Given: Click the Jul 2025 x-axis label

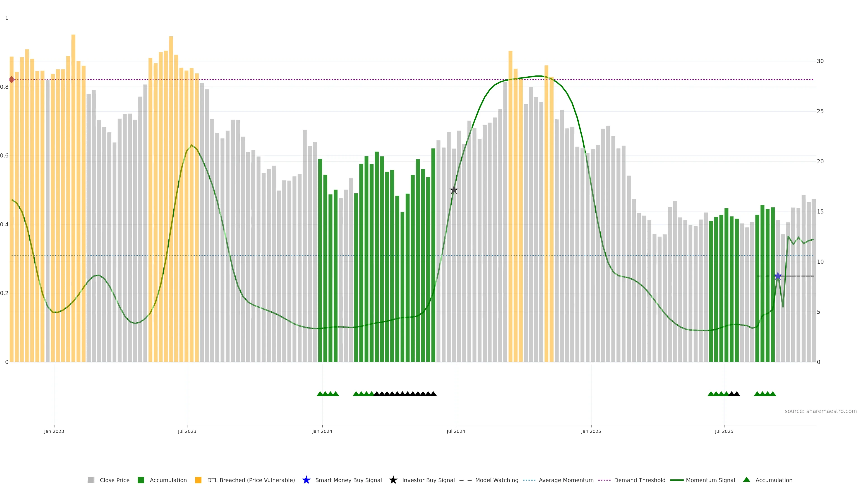Looking at the screenshot, I should tap(724, 432).
